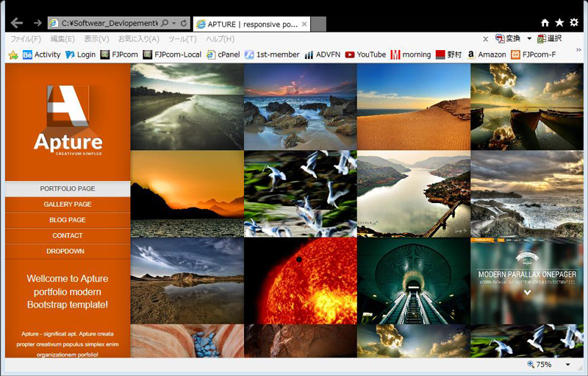This screenshot has width=588, height=376.
Task: Open the zoom level dropdown arrow
Action: tap(567, 365)
